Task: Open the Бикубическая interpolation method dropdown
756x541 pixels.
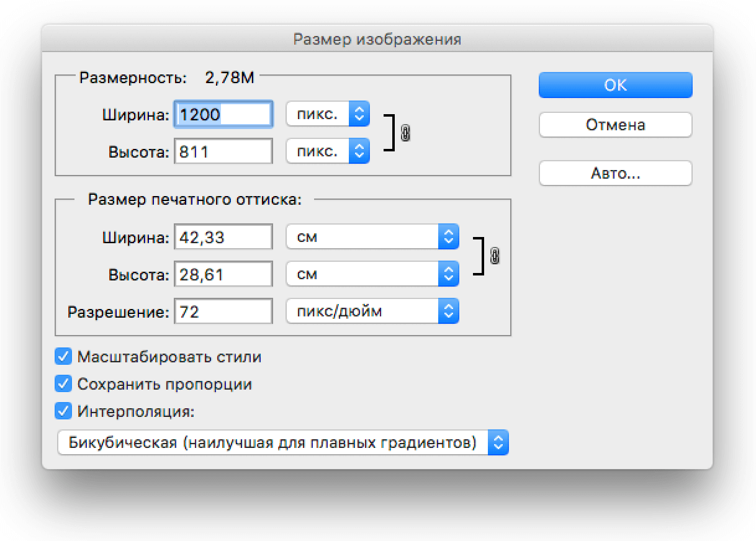Action: coord(282,442)
